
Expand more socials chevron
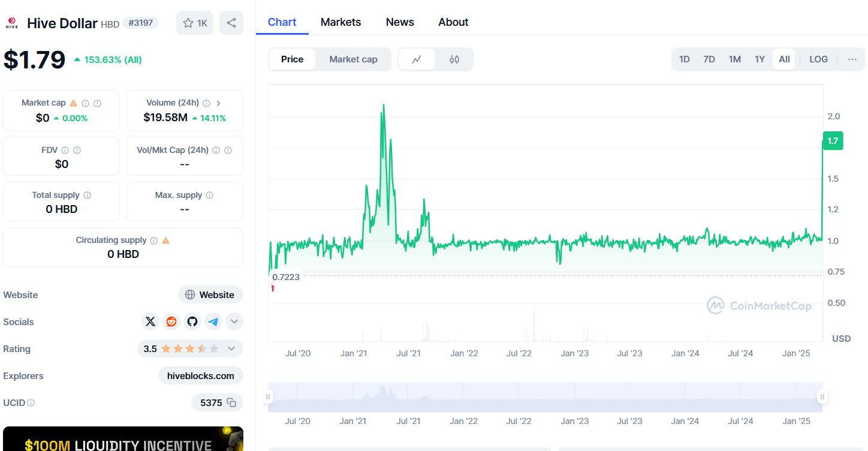click(x=234, y=321)
